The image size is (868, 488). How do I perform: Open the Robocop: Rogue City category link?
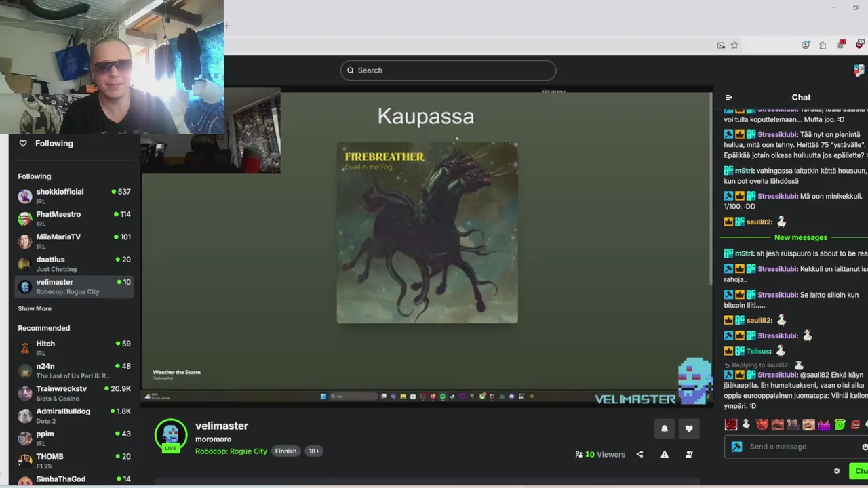(231, 451)
